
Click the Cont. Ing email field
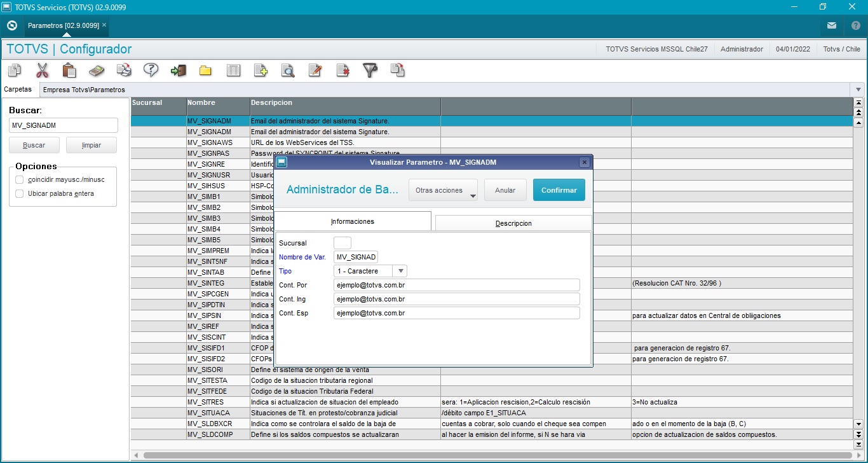[457, 299]
